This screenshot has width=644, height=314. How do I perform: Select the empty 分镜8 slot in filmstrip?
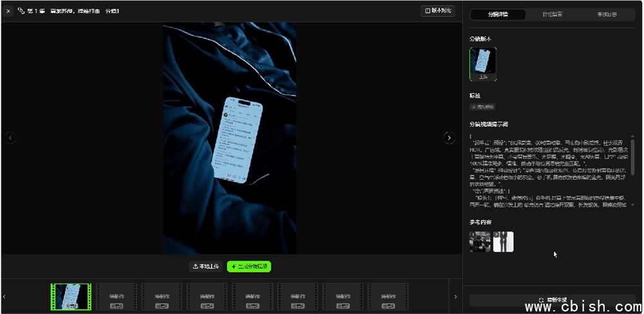click(387, 297)
